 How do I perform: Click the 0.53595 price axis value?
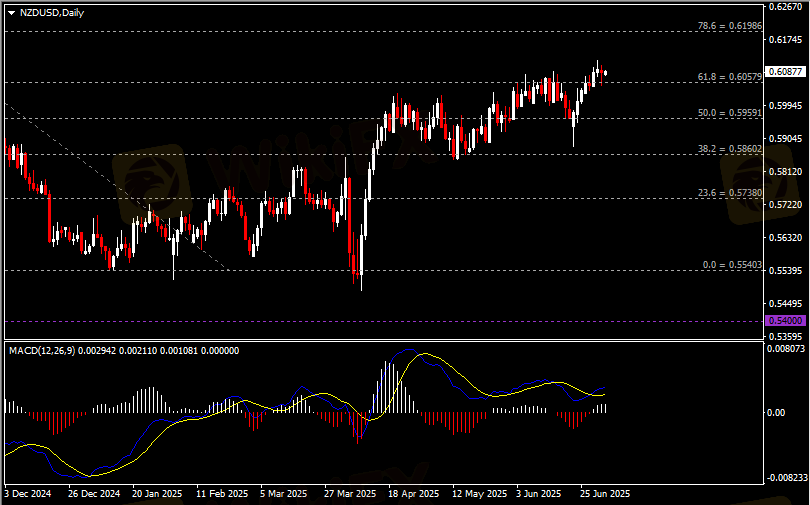785,336
